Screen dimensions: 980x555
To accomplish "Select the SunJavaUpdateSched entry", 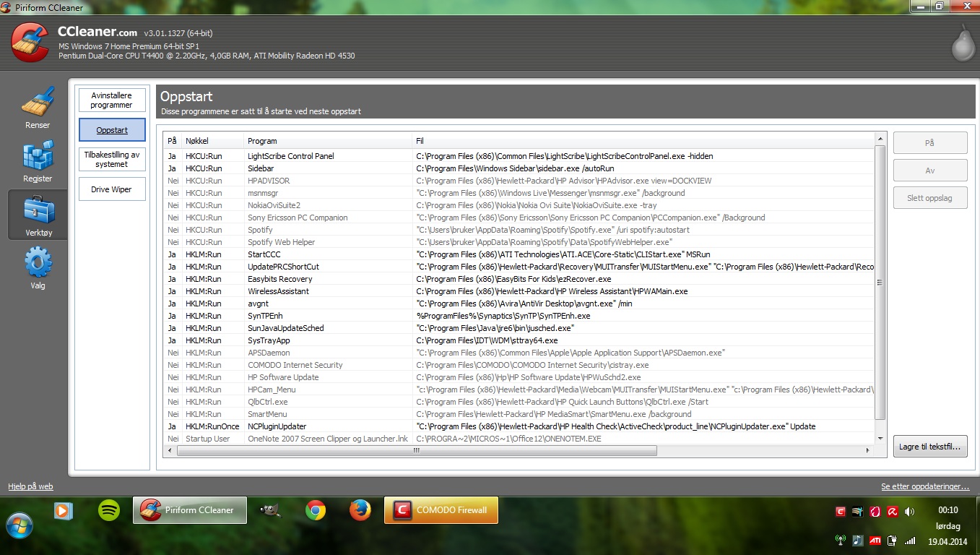I will point(519,328).
